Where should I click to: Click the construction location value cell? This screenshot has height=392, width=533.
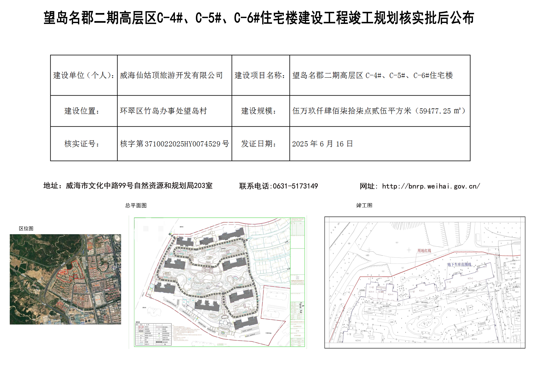[174, 111]
